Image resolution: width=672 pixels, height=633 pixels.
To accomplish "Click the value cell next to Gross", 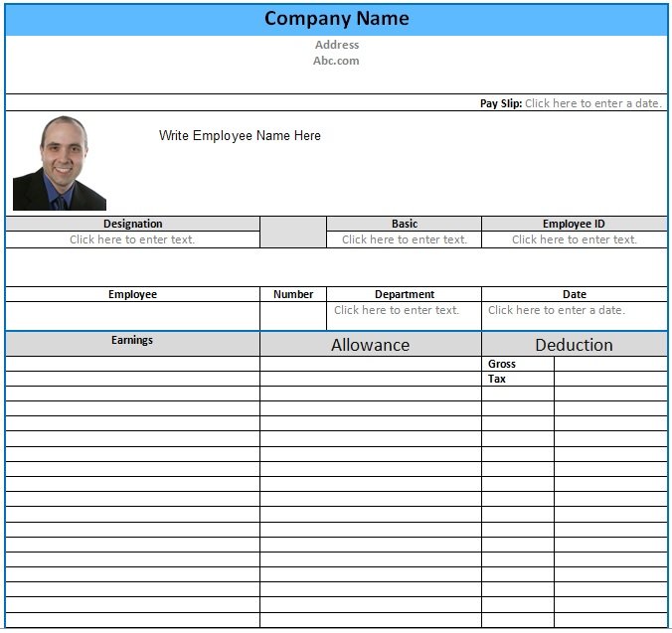I will point(610,364).
